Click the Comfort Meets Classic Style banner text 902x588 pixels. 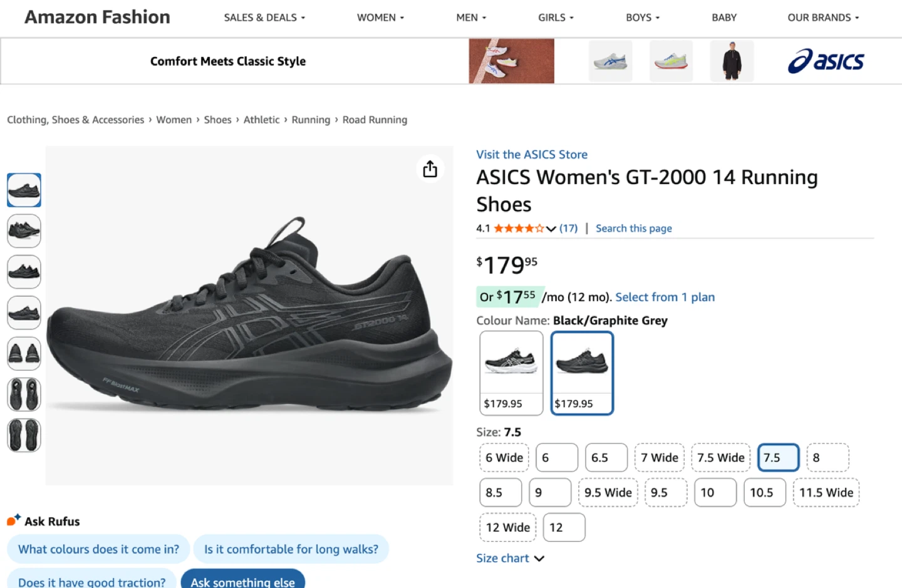(x=228, y=61)
